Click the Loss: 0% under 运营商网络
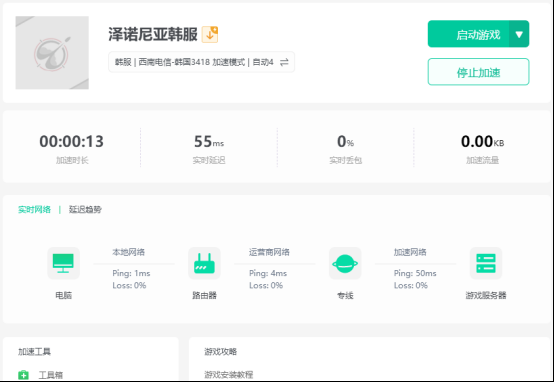Viewport: 554px width, 382px height. 266,285
